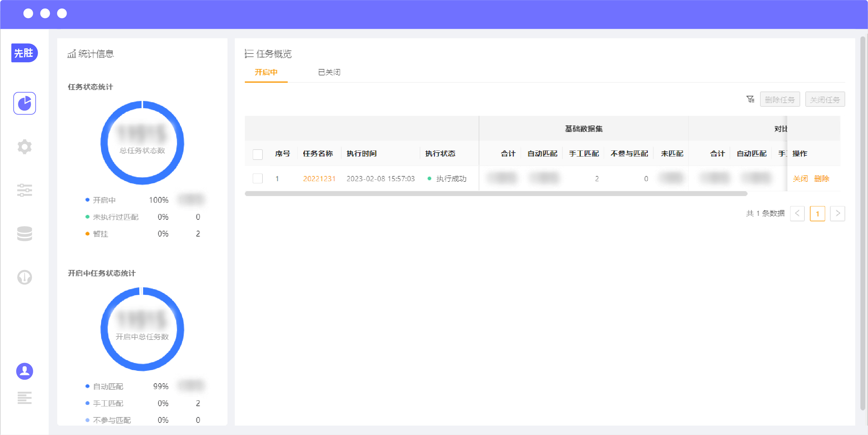Open the pie chart dashboard sidebar icon
The width and height of the screenshot is (868, 435).
(25, 103)
